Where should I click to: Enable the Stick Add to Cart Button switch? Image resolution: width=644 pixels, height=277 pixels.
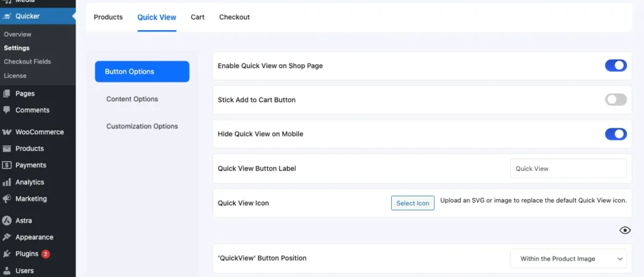(x=616, y=99)
